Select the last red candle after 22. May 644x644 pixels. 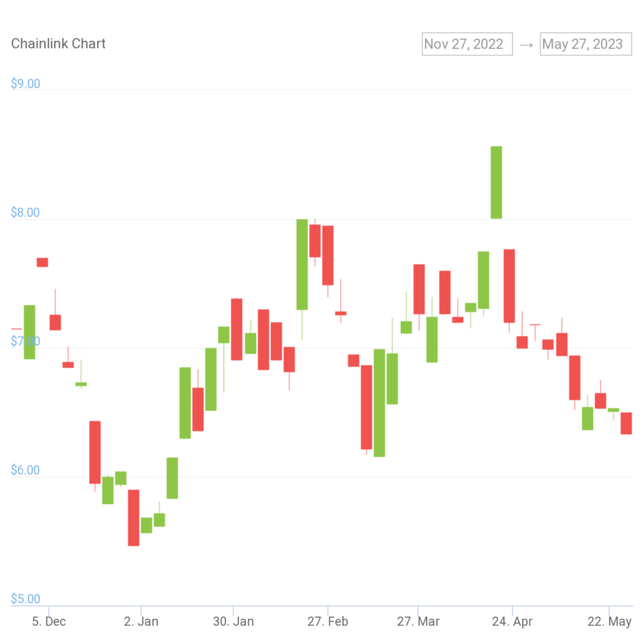626,424
